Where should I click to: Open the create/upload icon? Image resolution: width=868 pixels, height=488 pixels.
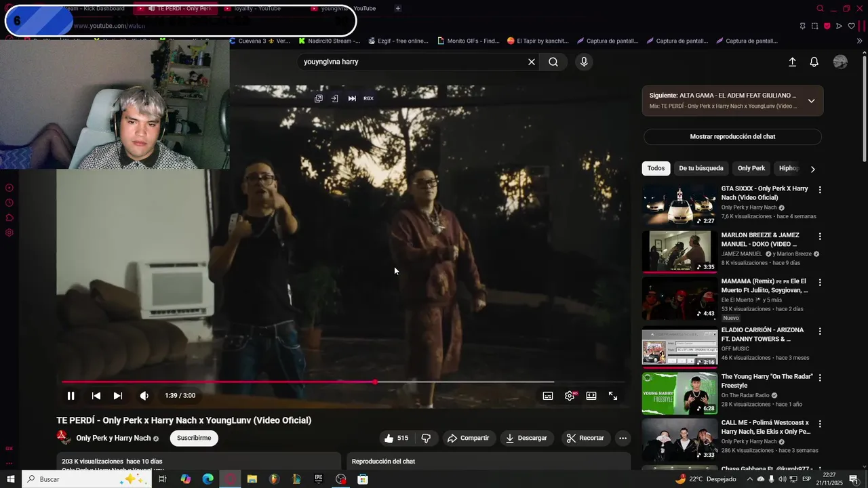click(x=792, y=62)
